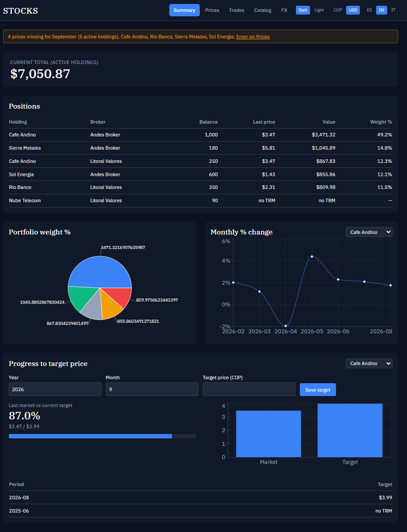The image size is (407, 532).
Task: Click the 2026-05 peak point on the line chart
Action: [x=312, y=257]
